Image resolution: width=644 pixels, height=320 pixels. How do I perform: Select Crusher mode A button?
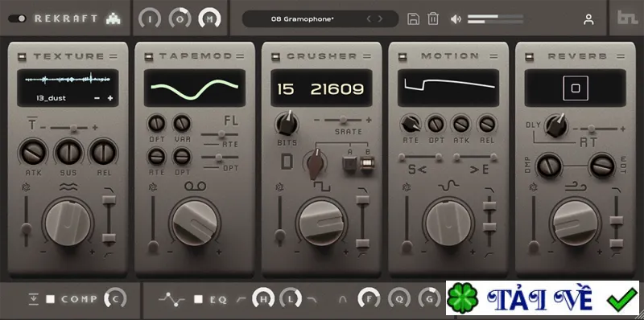click(349, 164)
